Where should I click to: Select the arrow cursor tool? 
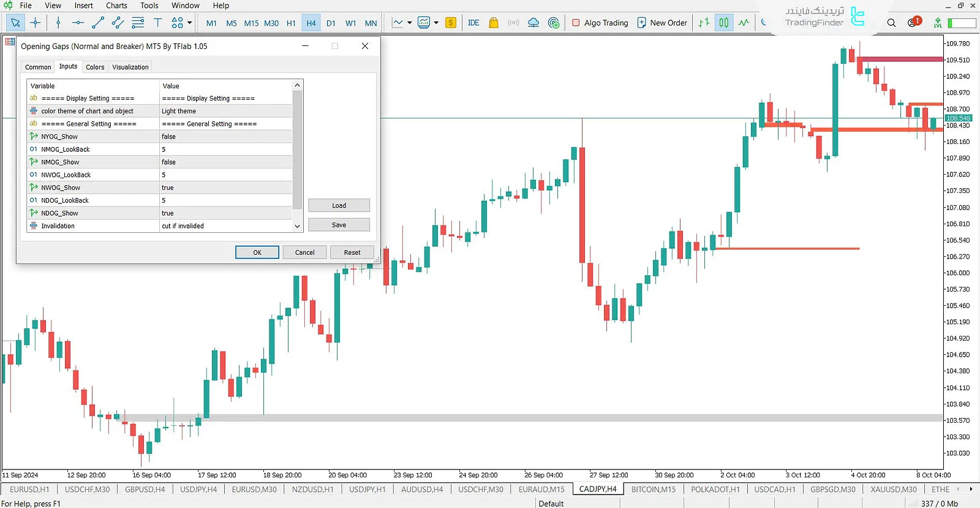pos(15,23)
